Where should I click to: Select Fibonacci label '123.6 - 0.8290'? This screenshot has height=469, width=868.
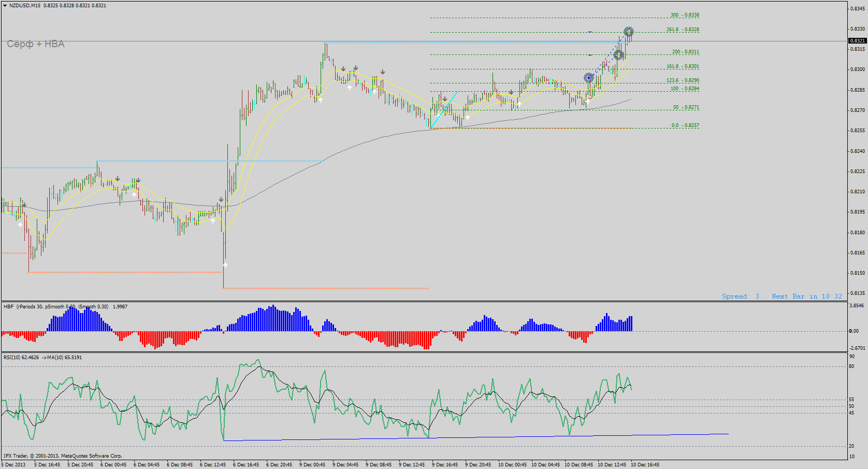pyautogui.click(x=683, y=80)
